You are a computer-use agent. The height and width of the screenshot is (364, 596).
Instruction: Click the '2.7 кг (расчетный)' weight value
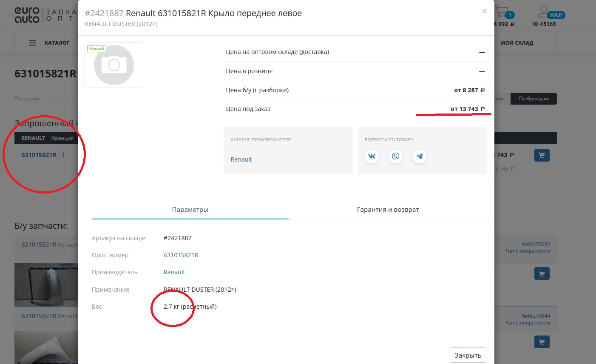pyautogui.click(x=190, y=307)
